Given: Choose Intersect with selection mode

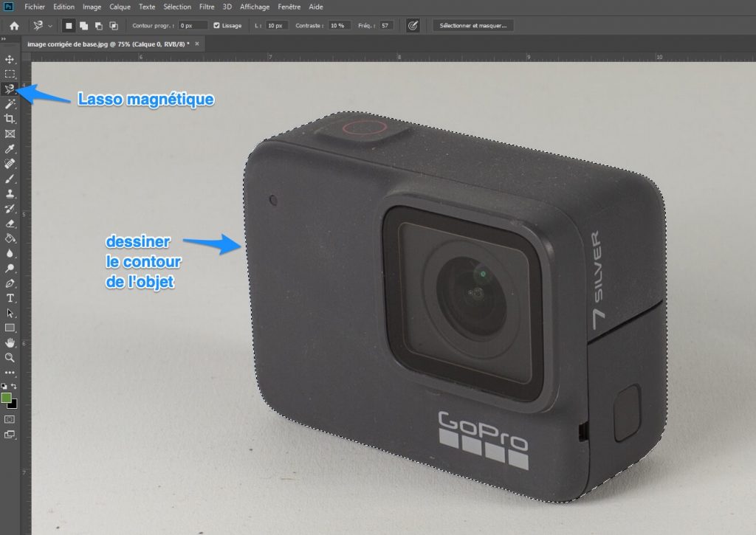Looking at the screenshot, I should click(114, 26).
